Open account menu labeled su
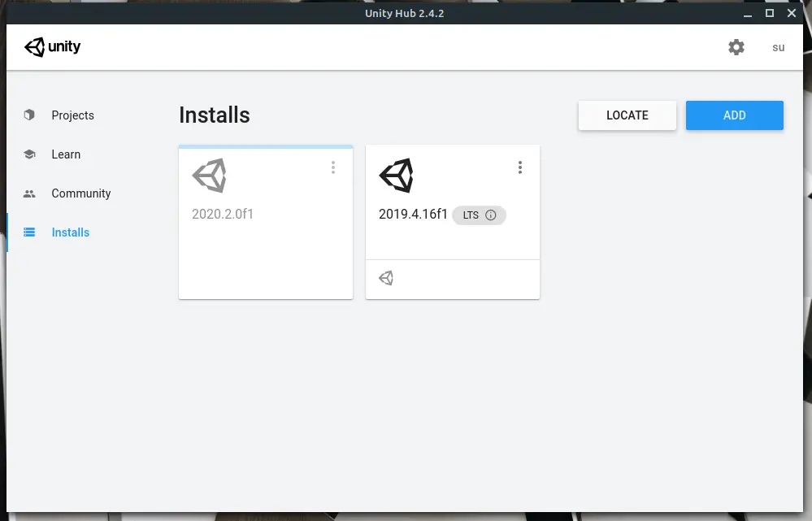812x521 pixels. [779, 48]
